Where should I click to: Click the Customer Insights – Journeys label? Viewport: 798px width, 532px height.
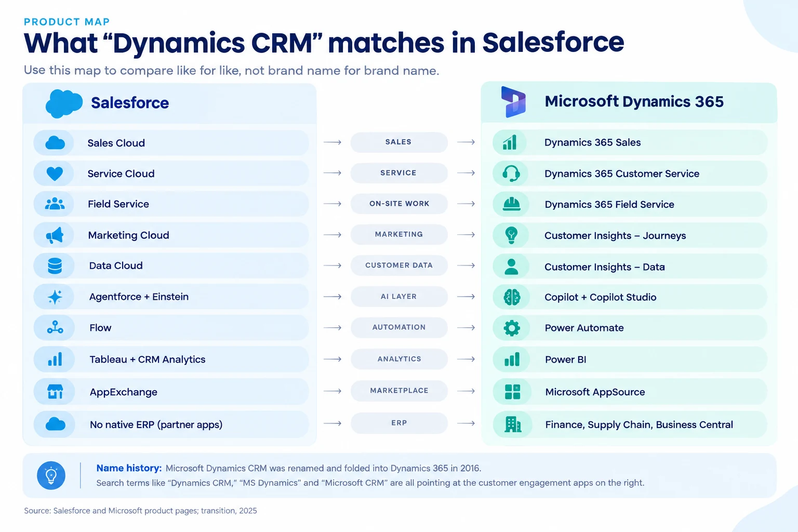pos(615,236)
